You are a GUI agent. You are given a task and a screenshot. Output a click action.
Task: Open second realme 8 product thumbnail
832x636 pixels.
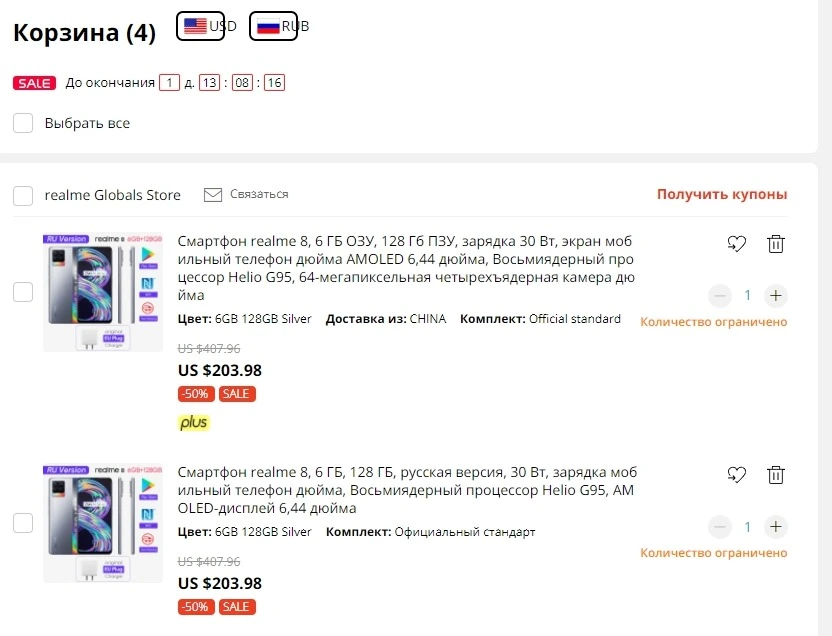click(x=103, y=524)
